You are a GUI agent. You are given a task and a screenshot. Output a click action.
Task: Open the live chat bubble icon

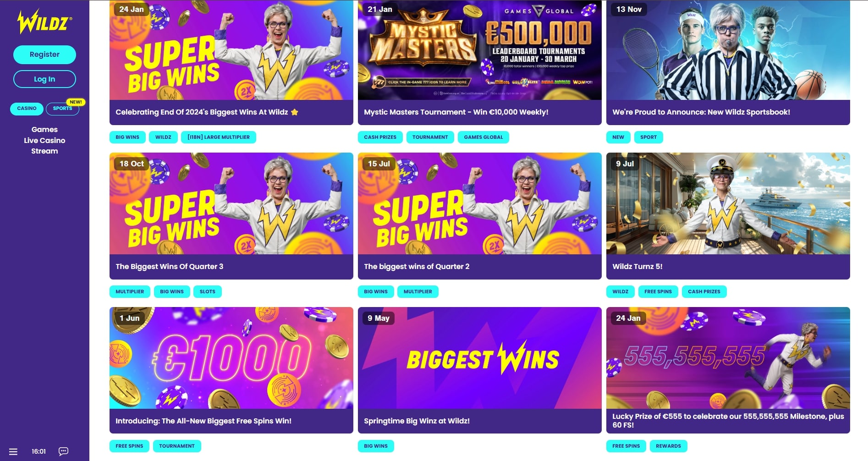[63, 451]
